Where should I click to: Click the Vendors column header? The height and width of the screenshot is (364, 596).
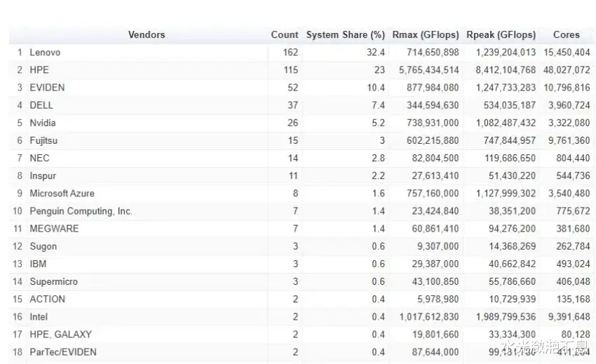click(147, 34)
